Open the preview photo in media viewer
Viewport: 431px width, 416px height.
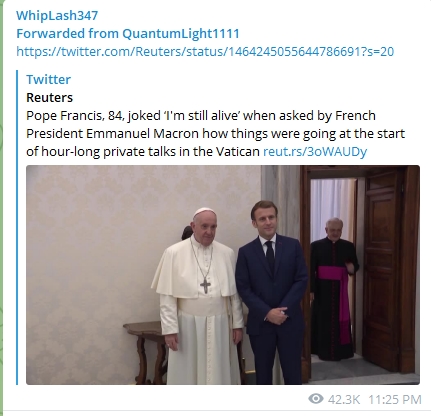coord(223,275)
